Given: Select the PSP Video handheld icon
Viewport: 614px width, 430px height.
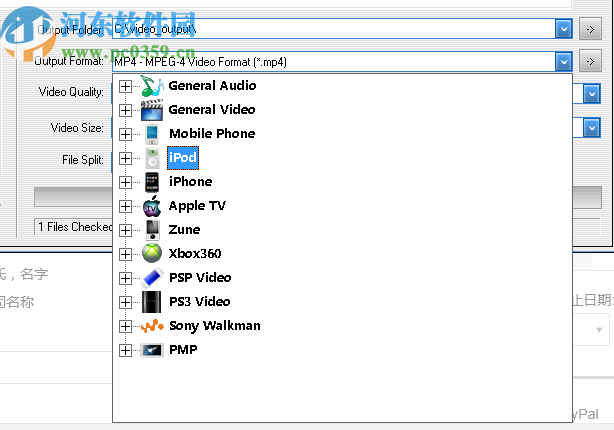Looking at the screenshot, I should [x=152, y=278].
